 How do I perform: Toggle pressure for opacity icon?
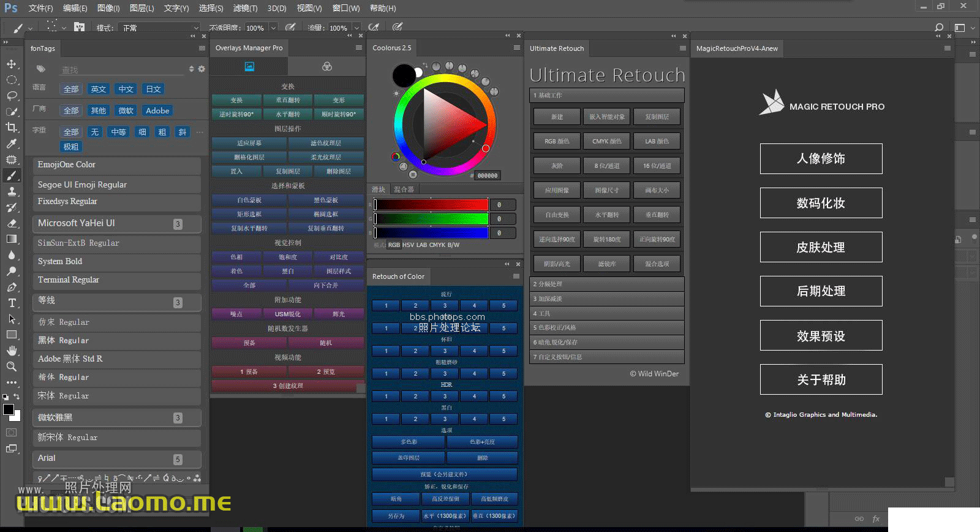290,28
